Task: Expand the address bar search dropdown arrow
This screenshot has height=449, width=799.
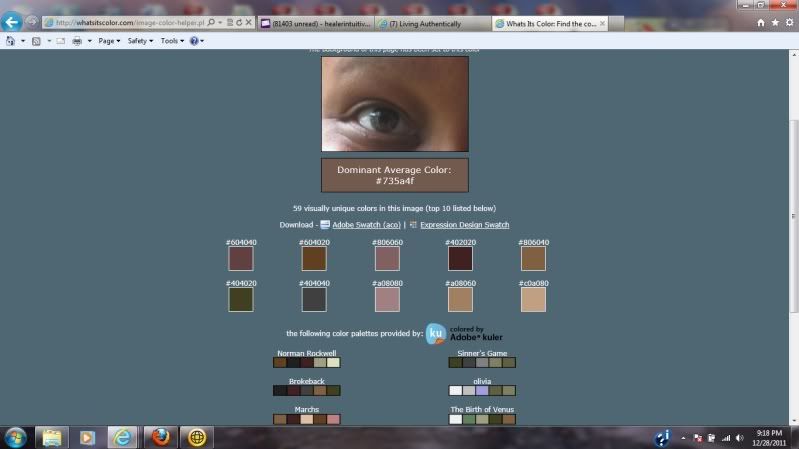Action: (x=220, y=23)
